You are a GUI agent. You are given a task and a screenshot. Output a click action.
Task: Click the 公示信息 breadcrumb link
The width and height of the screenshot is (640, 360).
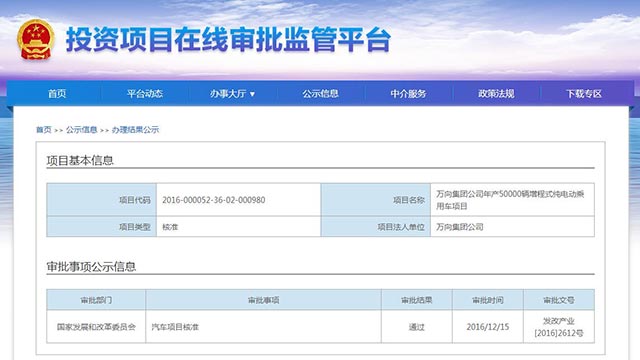pyautogui.click(x=82, y=130)
